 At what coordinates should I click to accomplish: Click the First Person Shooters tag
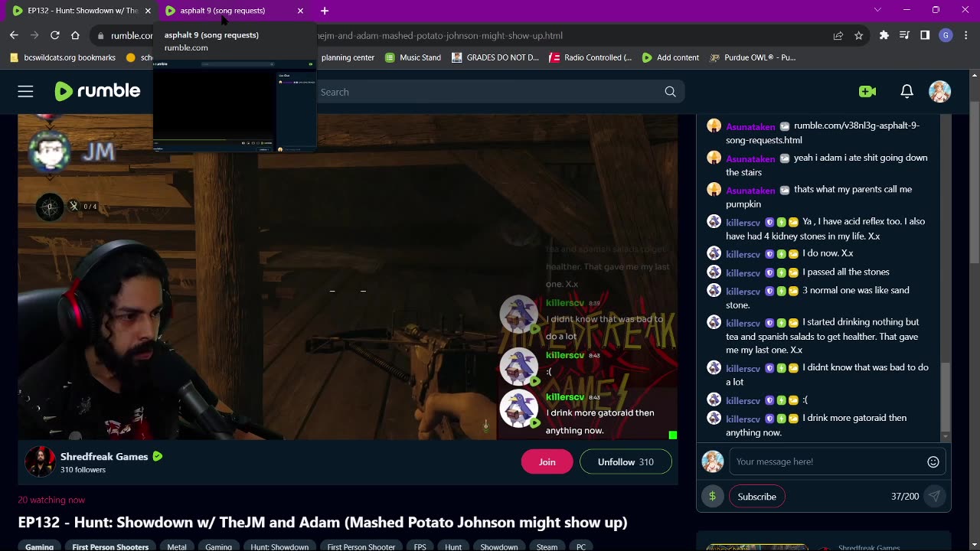point(110,546)
